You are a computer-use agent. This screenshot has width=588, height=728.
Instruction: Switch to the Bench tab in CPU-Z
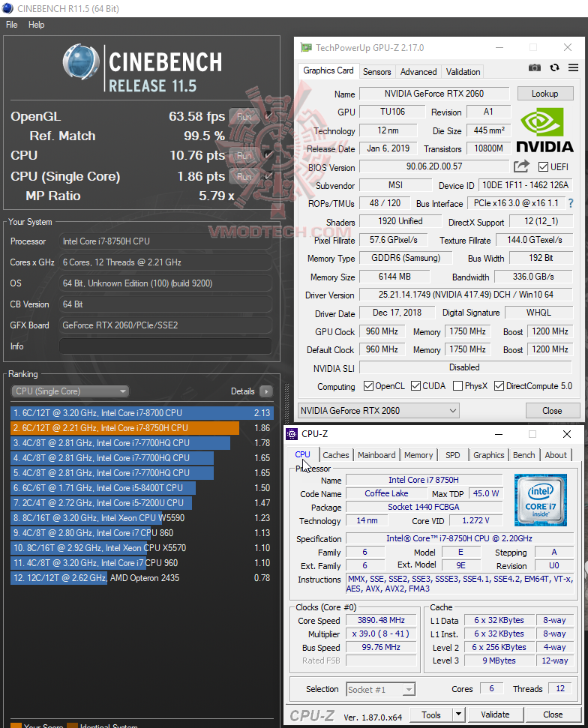click(524, 455)
